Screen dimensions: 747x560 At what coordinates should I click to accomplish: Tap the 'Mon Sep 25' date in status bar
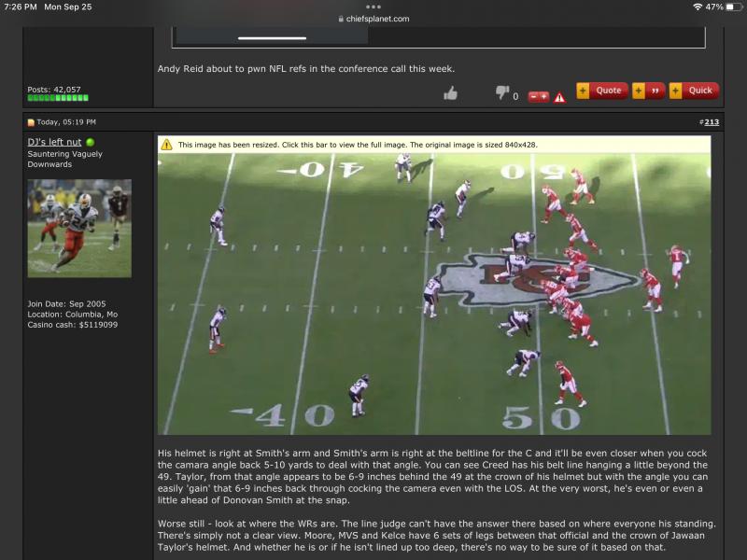[x=68, y=7]
